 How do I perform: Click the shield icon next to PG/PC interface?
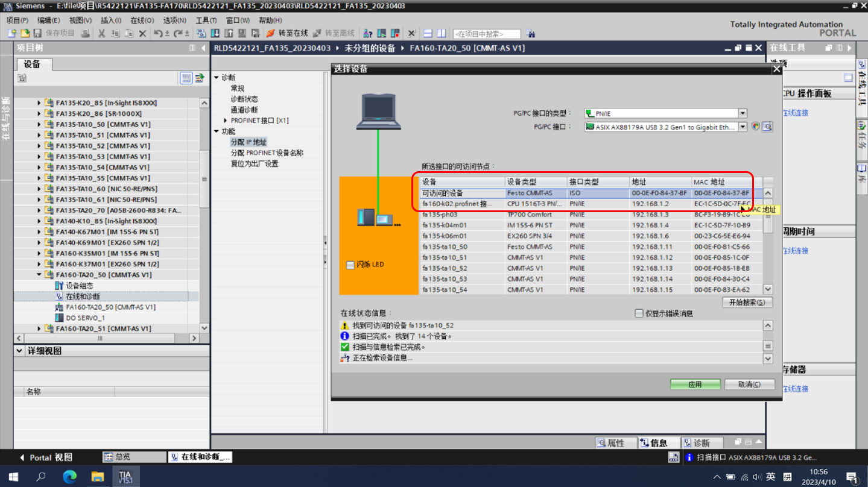pos(755,127)
